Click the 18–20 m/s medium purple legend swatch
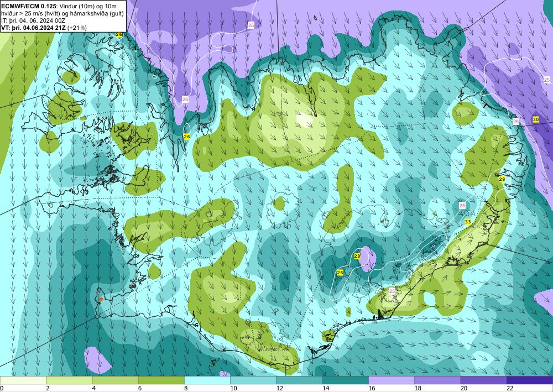Image resolution: width=553 pixels, height=392 pixels. [x=437, y=380]
